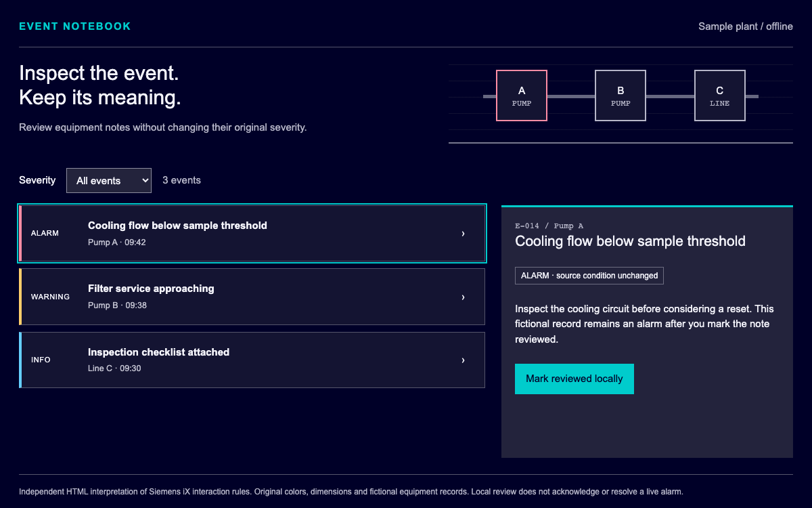Click the EVENT NOTEBOOK header title
The height and width of the screenshot is (508, 812).
tap(75, 26)
